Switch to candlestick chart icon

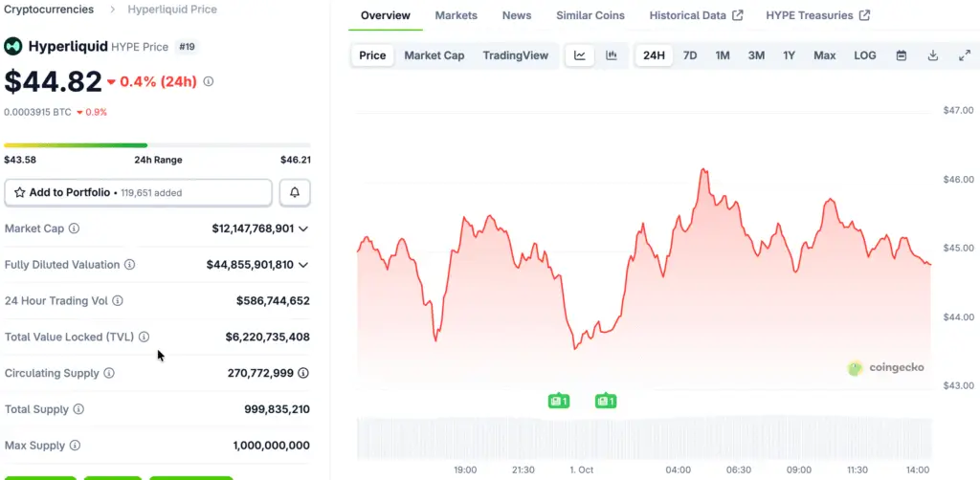(x=612, y=55)
